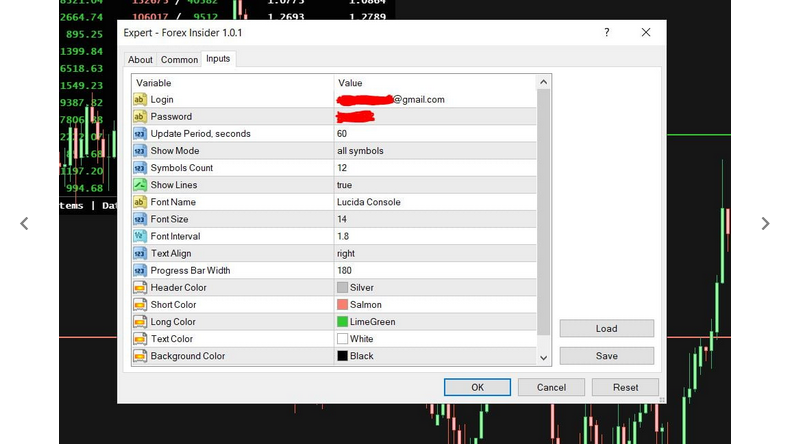Image resolution: width=790 pixels, height=444 pixels.
Task: Pick the Salmon short color swatch
Action: 343,304
